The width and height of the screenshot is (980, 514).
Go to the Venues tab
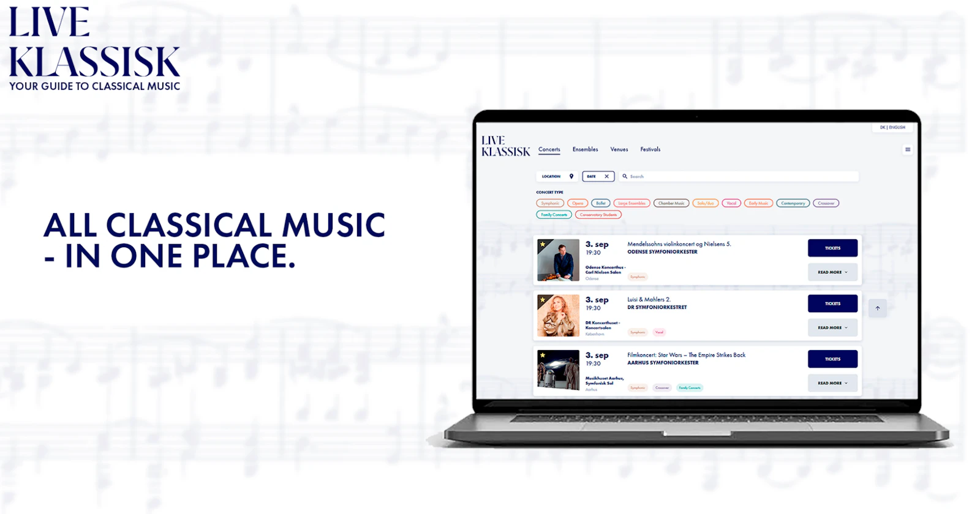[619, 149]
